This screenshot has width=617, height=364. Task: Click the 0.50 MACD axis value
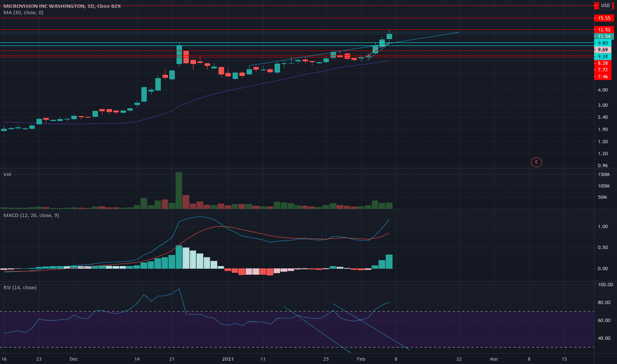point(602,248)
